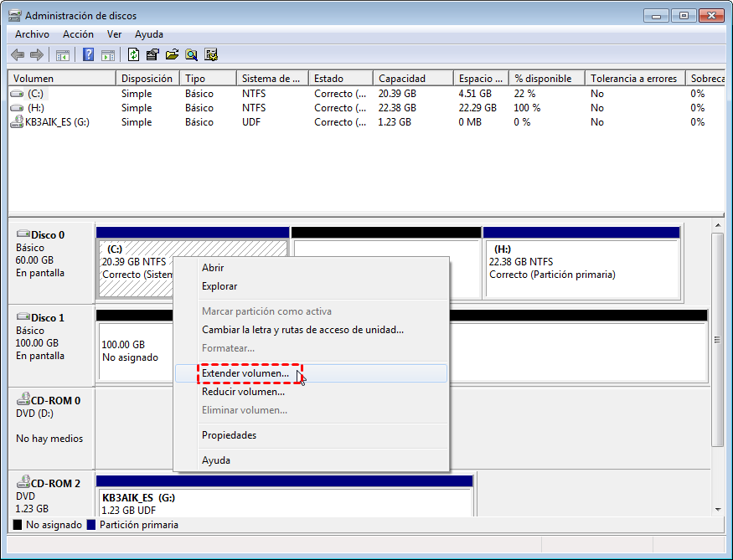Select Reducir volumen... in context menu
This screenshot has height=560, width=733.
243,392
